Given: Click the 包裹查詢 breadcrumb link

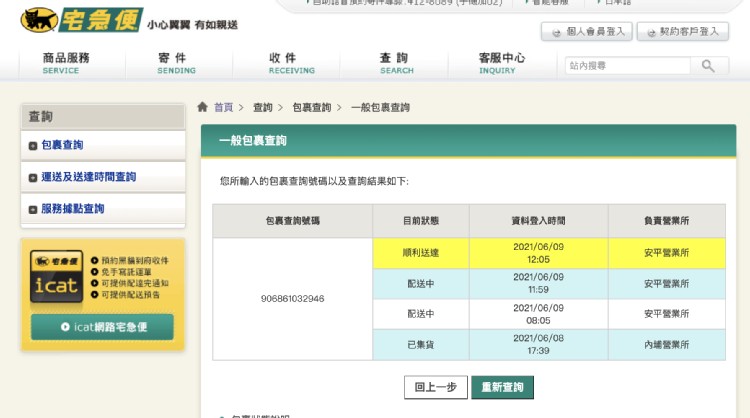Looking at the screenshot, I should 312,107.
